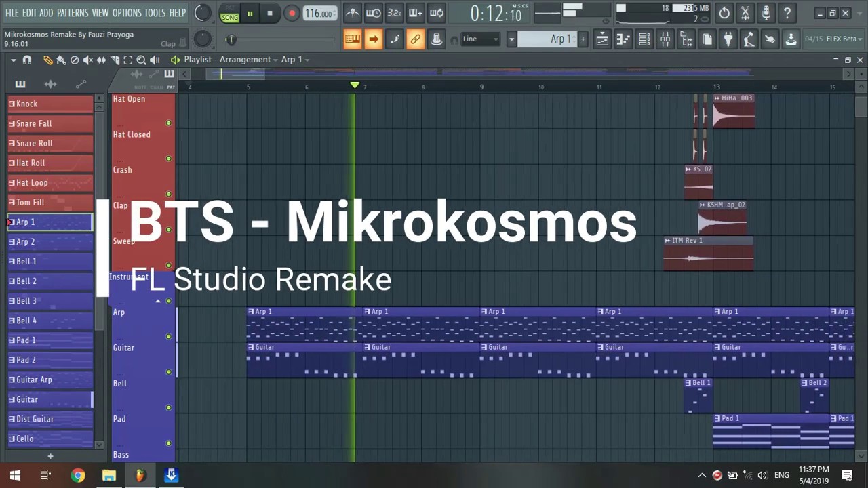868x488 pixels.
Task: Open the EDIT menu
Action: point(29,13)
